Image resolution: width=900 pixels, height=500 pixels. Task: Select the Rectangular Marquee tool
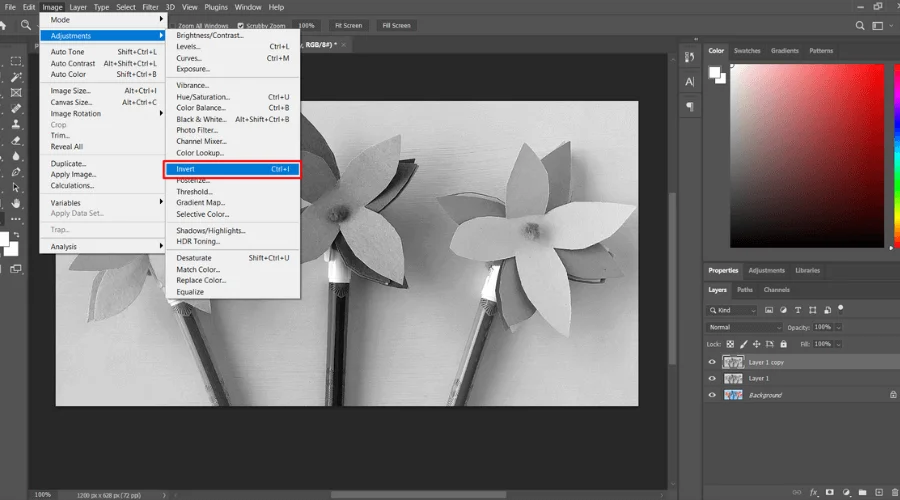click(16, 61)
